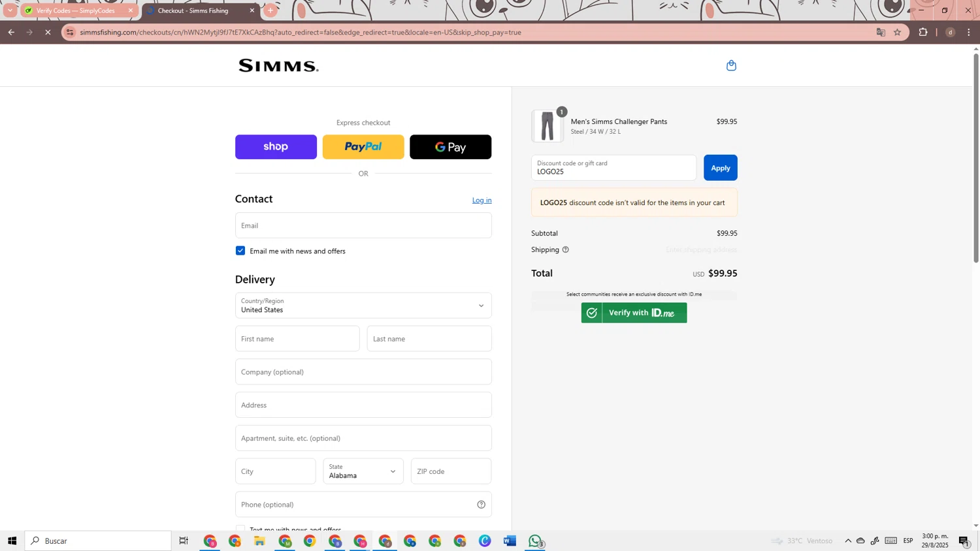The image size is (980, 551).
Task: Click the First name field
Action: point(297,339)
